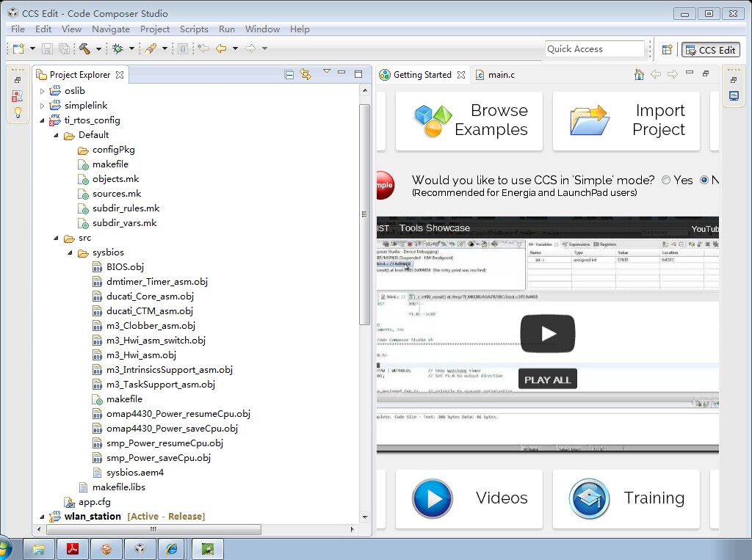Minimize the editor area

pos(690,73)
